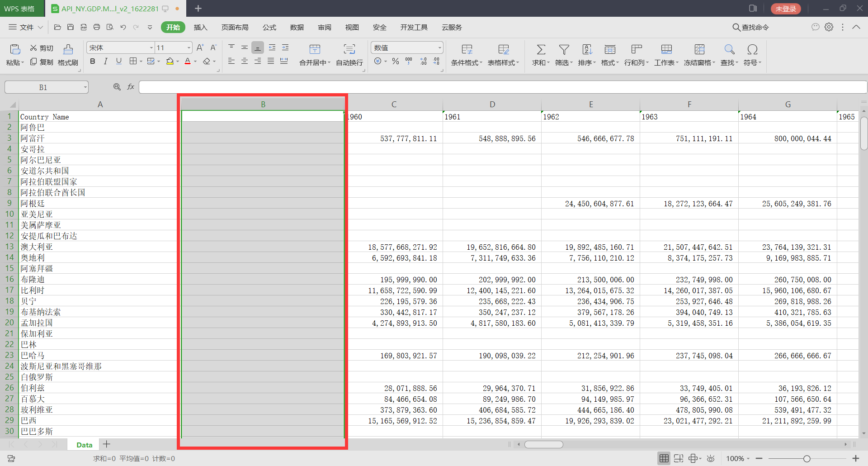Screen dimensions: 868x466
Task: Select the Data sheet tab
Action: 85,445
